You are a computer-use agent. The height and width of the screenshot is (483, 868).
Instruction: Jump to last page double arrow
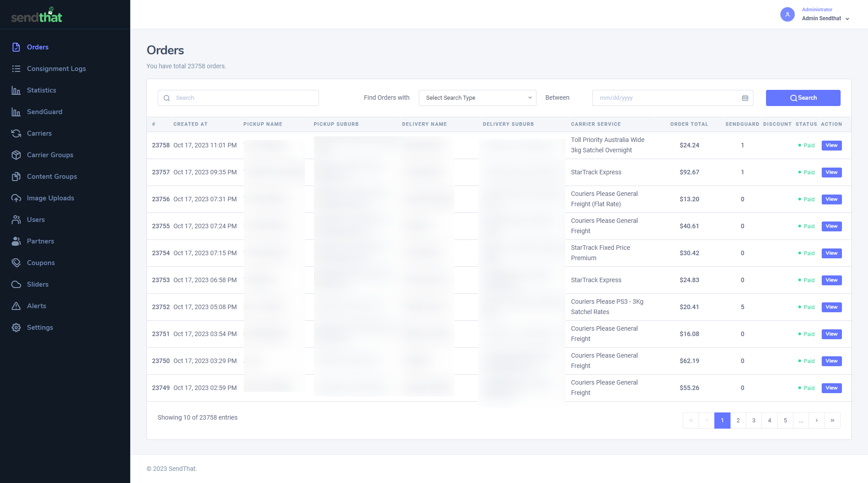[x=832, y=421]
